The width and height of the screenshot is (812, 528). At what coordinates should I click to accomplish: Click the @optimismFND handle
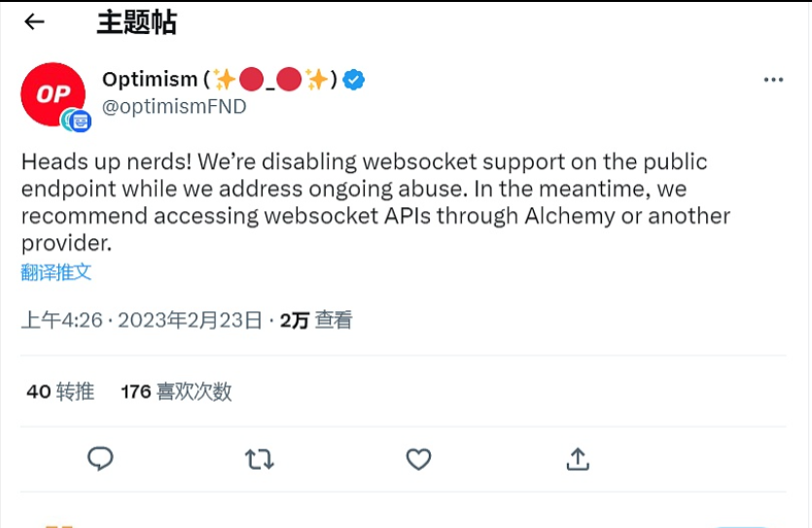tap(174, 107)
